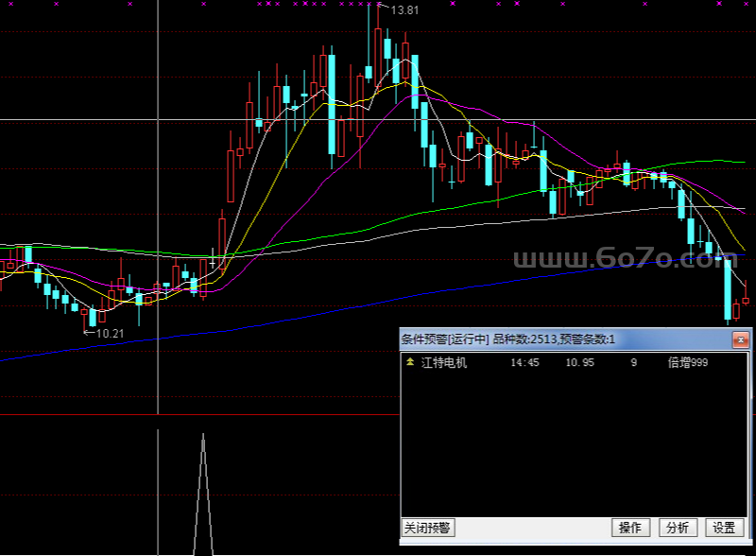Click the rightmost small red candlestick
Viewport: 756px width, 556px height.
(746, 301)
